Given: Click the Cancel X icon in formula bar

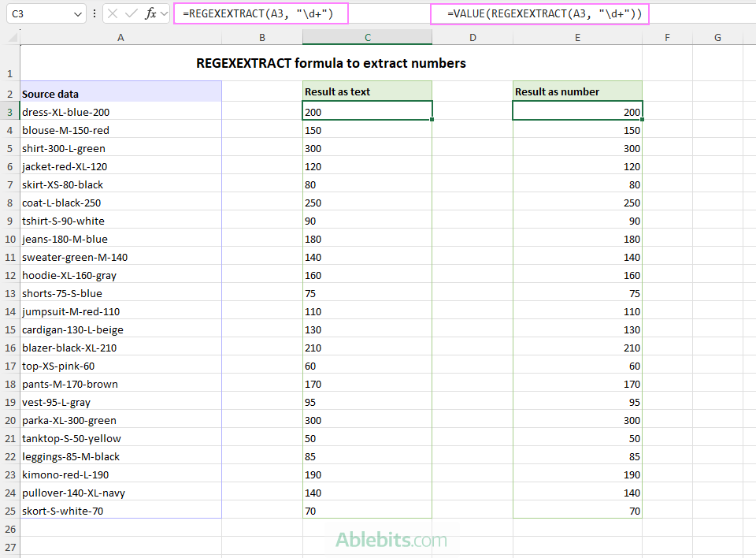Looking at the screenshot, I should tap(113, 13).
